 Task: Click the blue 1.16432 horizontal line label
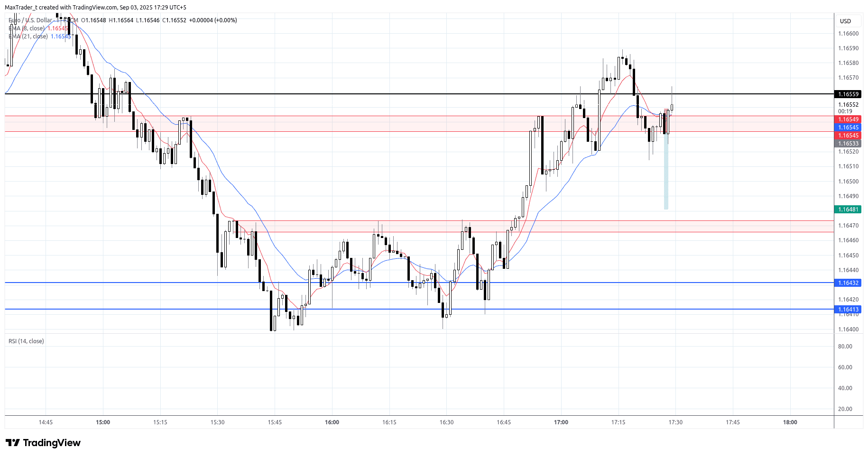tap(848, 283)
